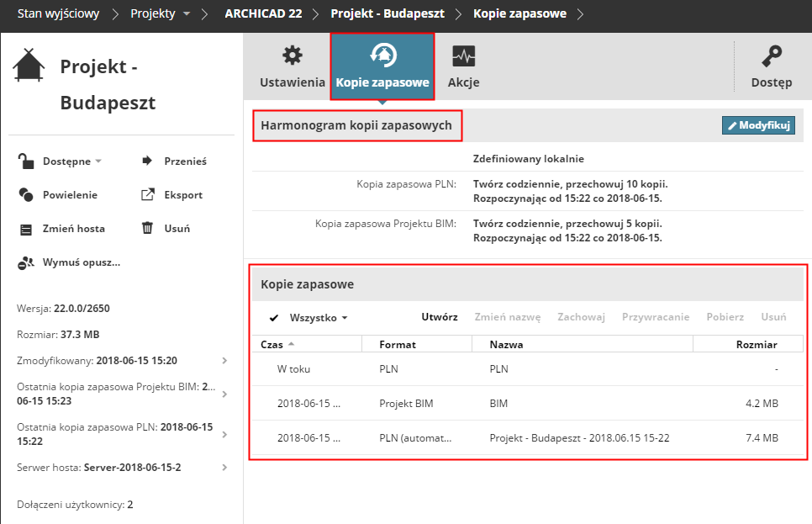Click the project house icon
The height and width of the screenshot is (524, 812).
29,66
